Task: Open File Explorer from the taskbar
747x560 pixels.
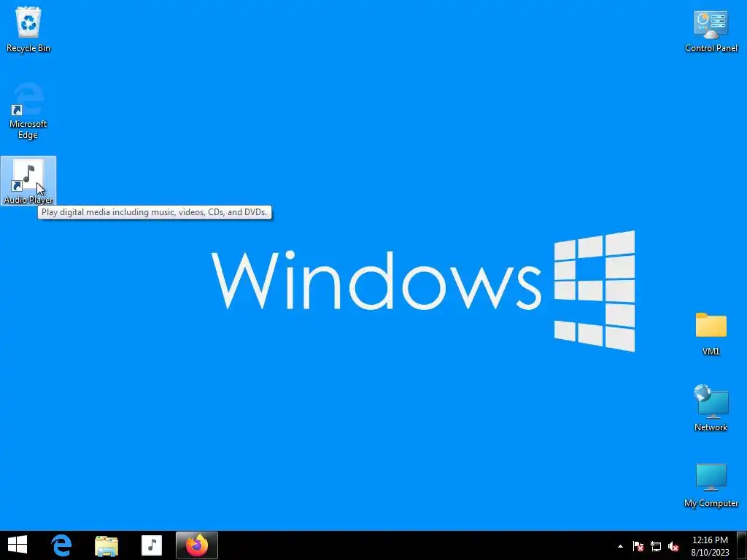Action: [107, 545]
